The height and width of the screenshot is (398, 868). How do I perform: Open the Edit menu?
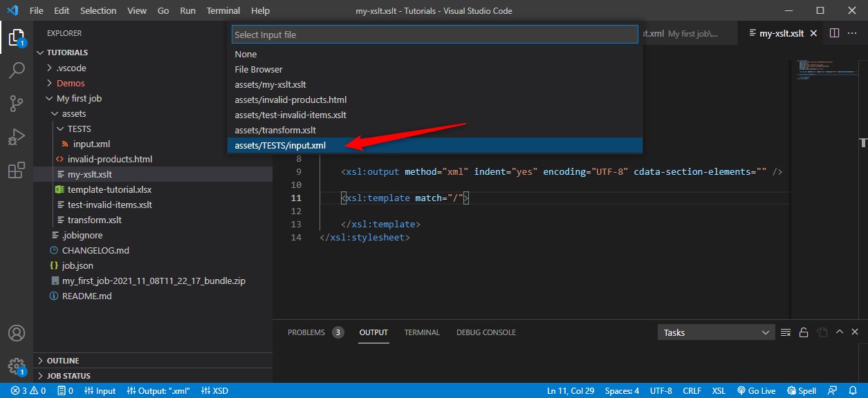pos(62,10)
